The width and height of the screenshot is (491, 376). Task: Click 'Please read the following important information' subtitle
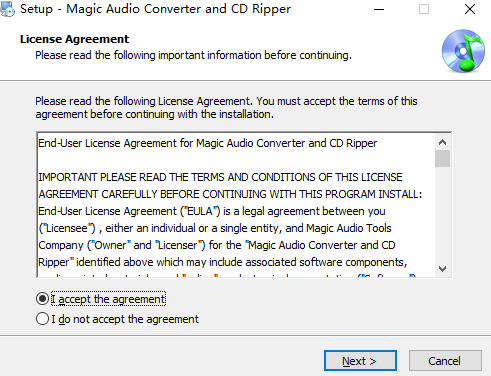point(194,55)
